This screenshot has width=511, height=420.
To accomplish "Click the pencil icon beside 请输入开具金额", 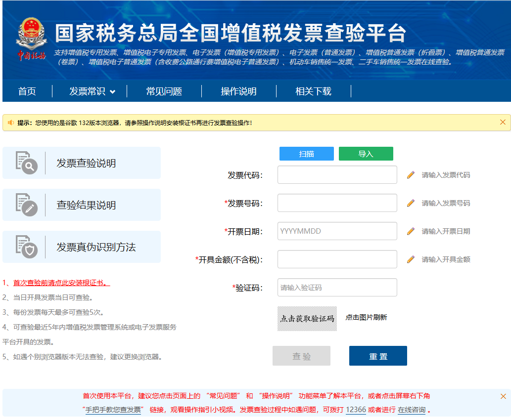I will pyautogui.click(x=411, y=259).
